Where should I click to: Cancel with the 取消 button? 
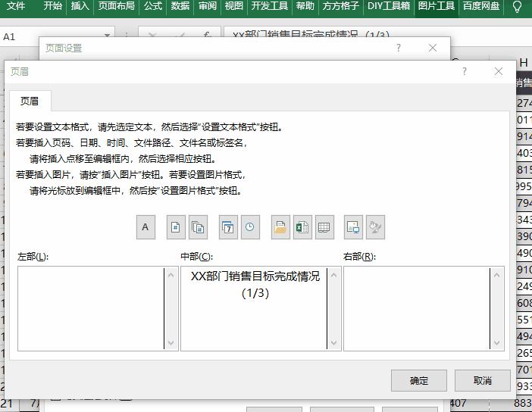click(483, 380)
